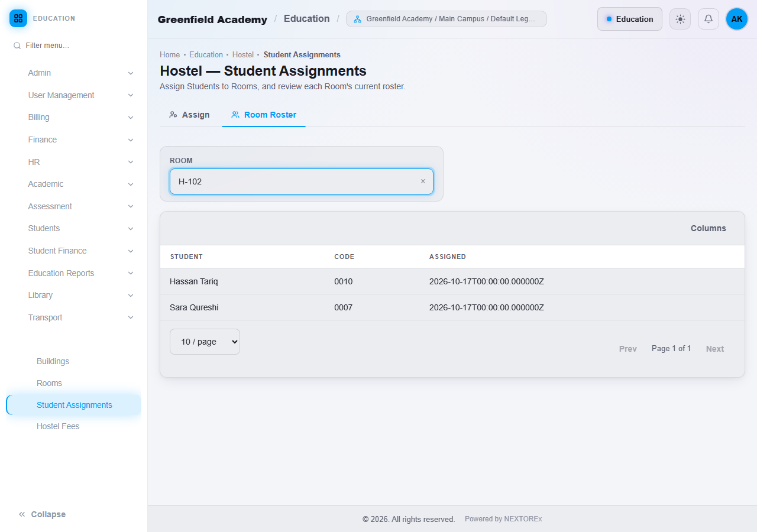Clear the H-102 room selection
The height and width of the screenshot is (532, 757).
coord(423,181)
